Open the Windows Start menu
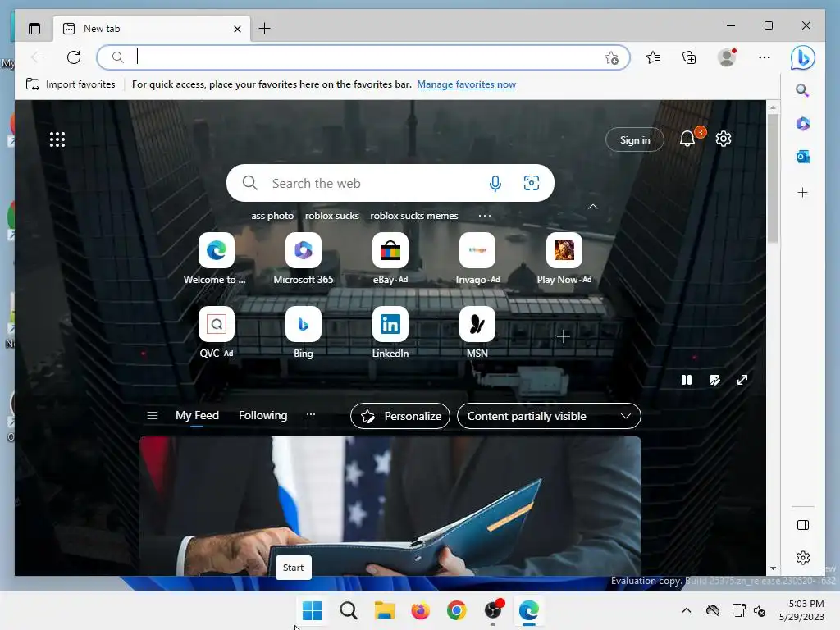This screenshot has height=630, width=840. point(313,610)
